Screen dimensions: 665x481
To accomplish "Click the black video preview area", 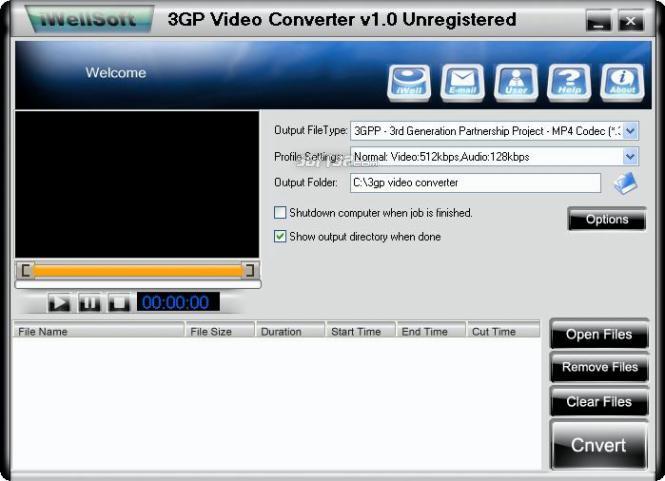I will pyautogui.click(x=137, y=185).
